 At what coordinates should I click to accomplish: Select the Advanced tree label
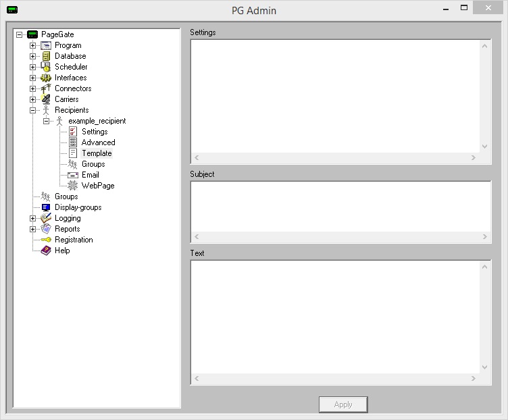point(98,142)
